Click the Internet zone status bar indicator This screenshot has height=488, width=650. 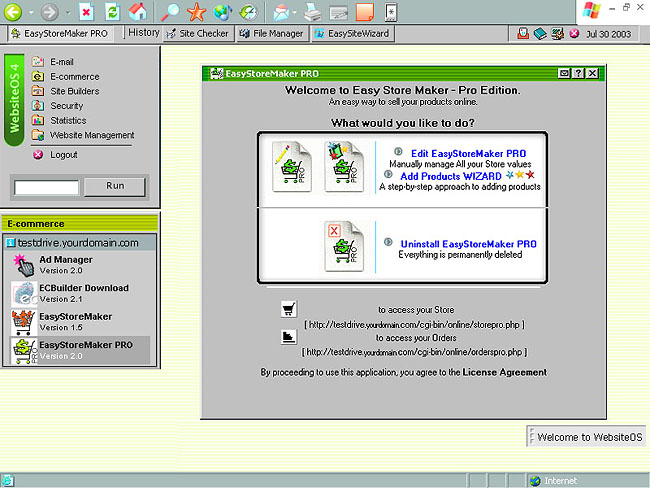[x=554, y=481]
